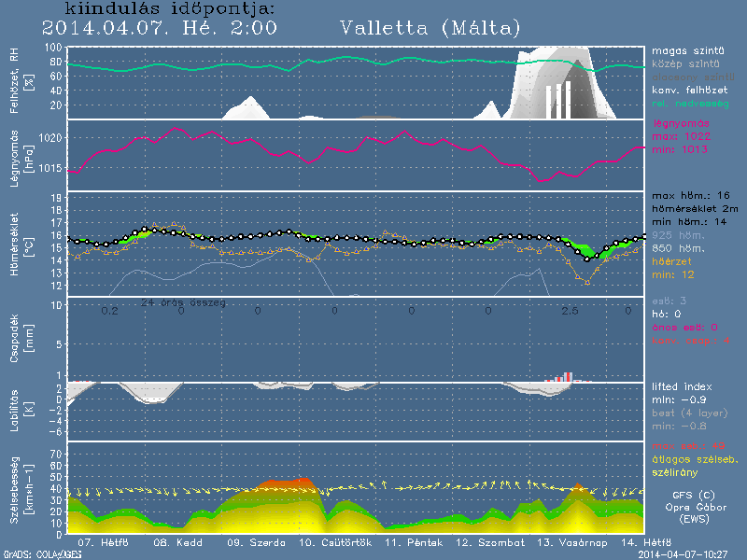Click the pink 'légnyomás' legend label

[681, 124]
